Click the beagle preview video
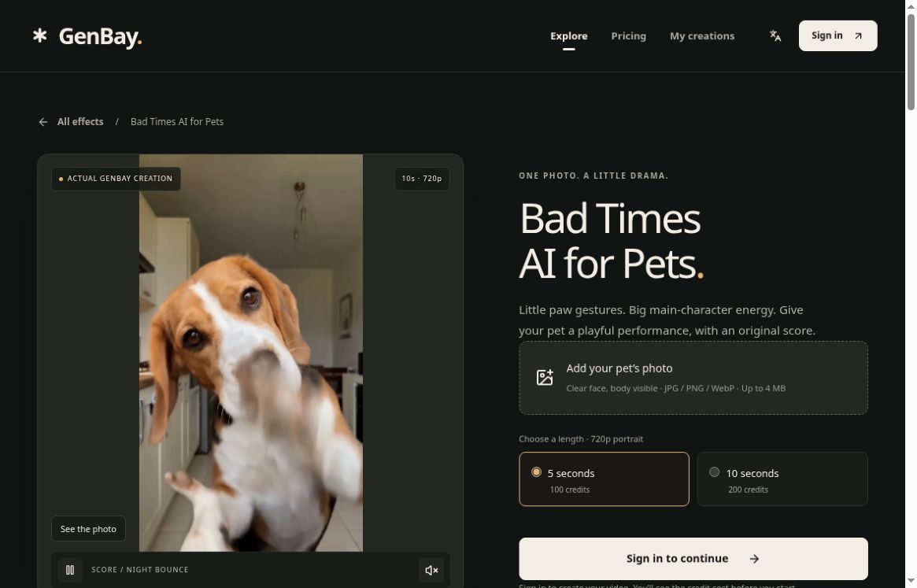917x588 pixels. coord(251,353)
